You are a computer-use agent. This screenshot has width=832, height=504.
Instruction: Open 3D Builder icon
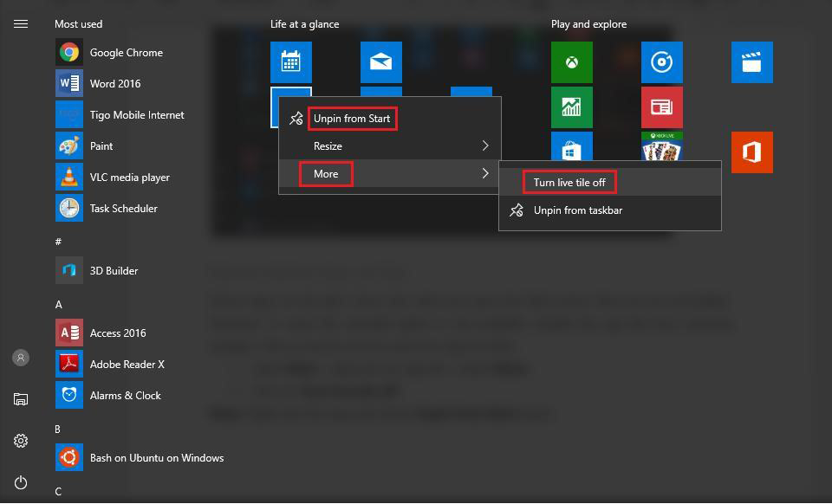coord(69,270)
